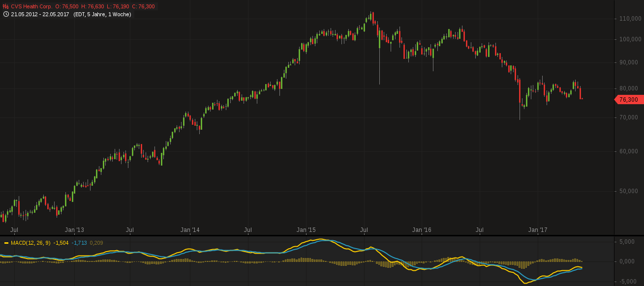644x286 pixels.
Task: Click the Jan '14 time axis label
Action: 190,230
